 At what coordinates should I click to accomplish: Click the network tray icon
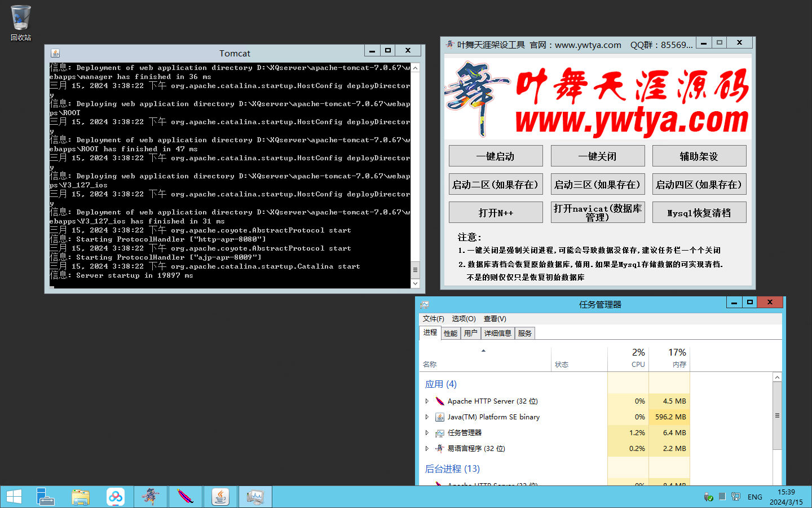click(735, 497)
